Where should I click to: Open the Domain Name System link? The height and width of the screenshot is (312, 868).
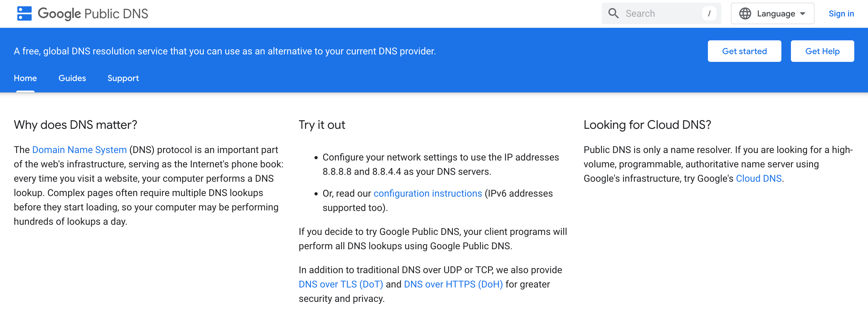point(79,150)
